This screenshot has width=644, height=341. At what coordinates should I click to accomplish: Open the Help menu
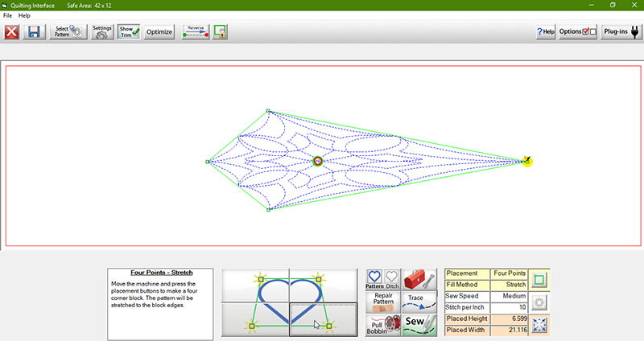tap(24, 15)
